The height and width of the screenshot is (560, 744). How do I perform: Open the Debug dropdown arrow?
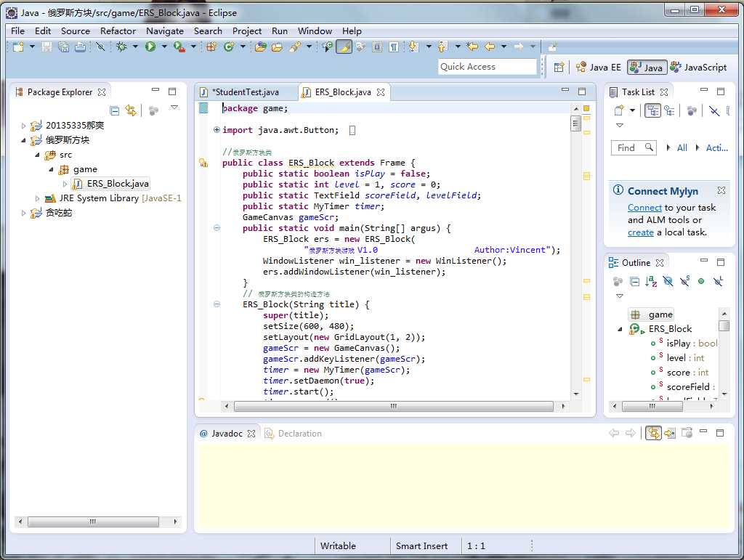click(x=135, y=46)
